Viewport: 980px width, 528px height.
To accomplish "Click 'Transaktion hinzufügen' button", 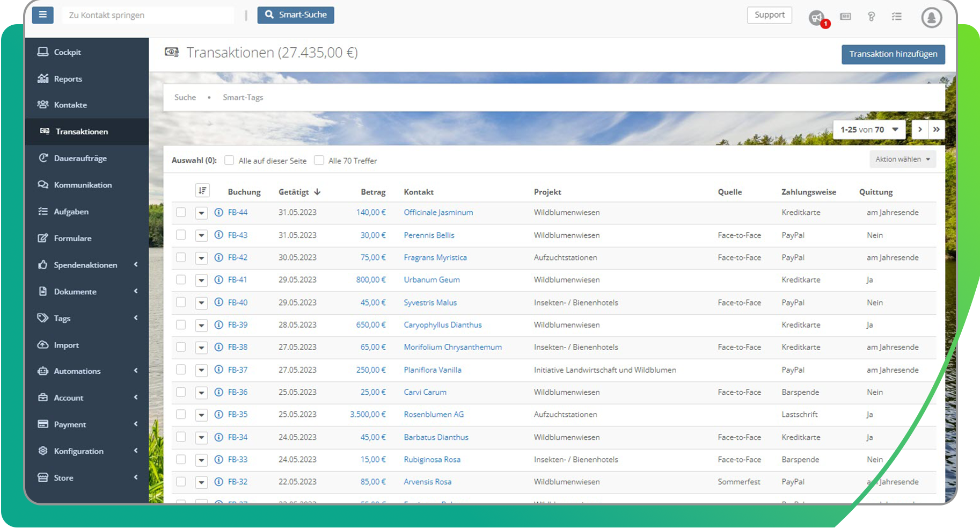I will coord(893,54).
